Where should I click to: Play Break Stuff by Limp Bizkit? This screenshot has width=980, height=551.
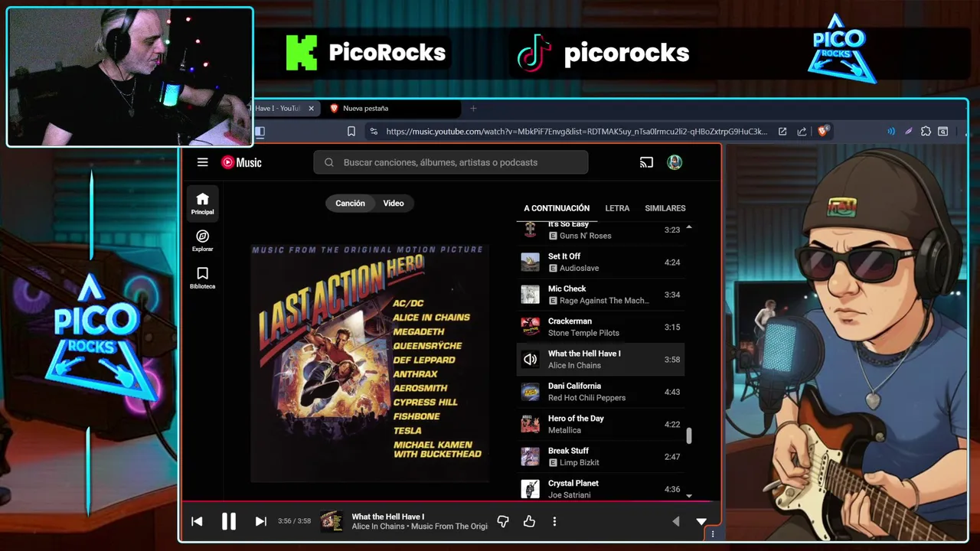[601, 457]
